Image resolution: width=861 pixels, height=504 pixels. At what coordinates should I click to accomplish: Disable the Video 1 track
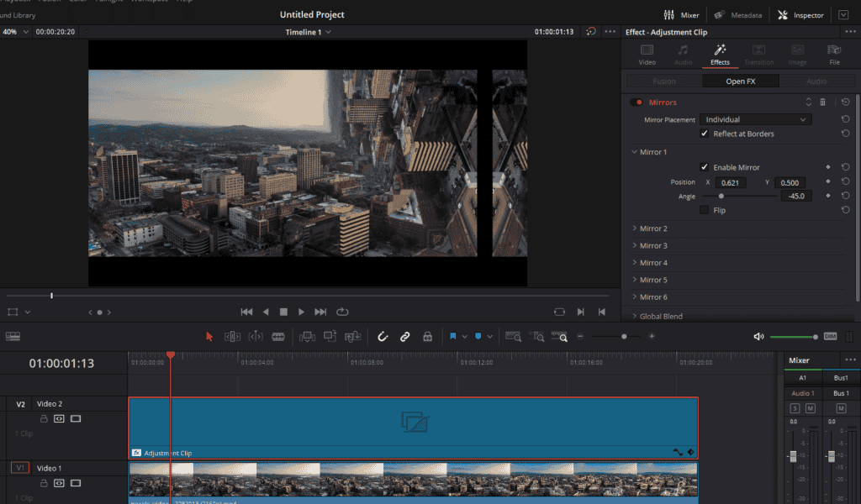[76, 483]
